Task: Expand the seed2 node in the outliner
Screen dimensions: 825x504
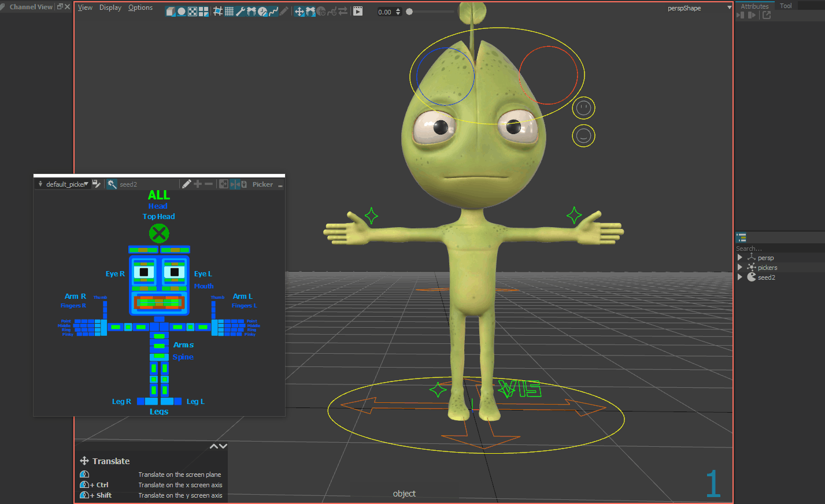Action: pyautogui.click(x=740, y=277)
